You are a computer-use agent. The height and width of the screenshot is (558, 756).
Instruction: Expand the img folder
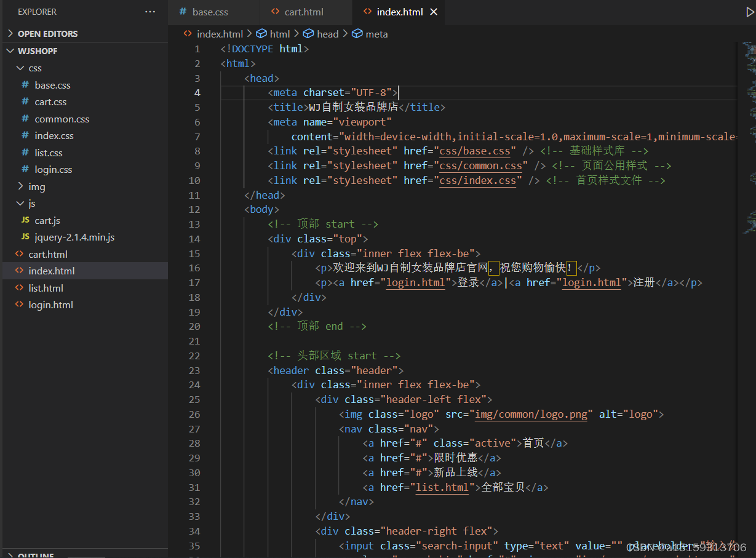[x=36, y=186]
